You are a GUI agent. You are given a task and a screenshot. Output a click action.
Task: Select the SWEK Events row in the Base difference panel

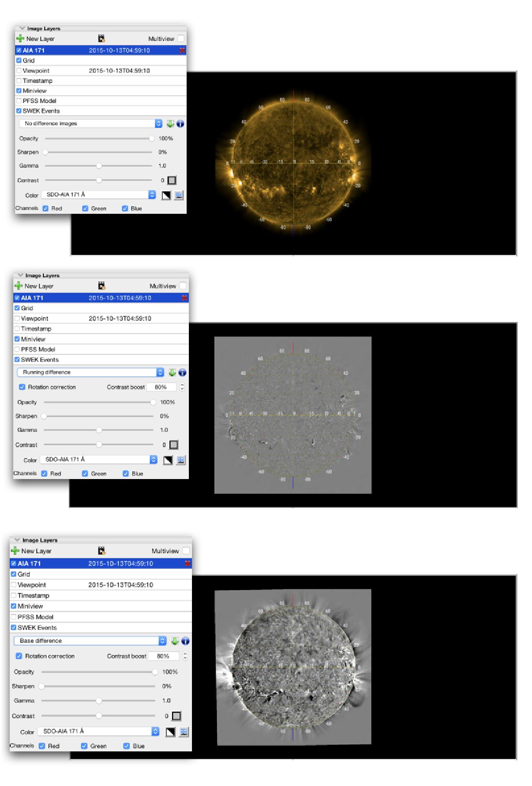(37, 628)
